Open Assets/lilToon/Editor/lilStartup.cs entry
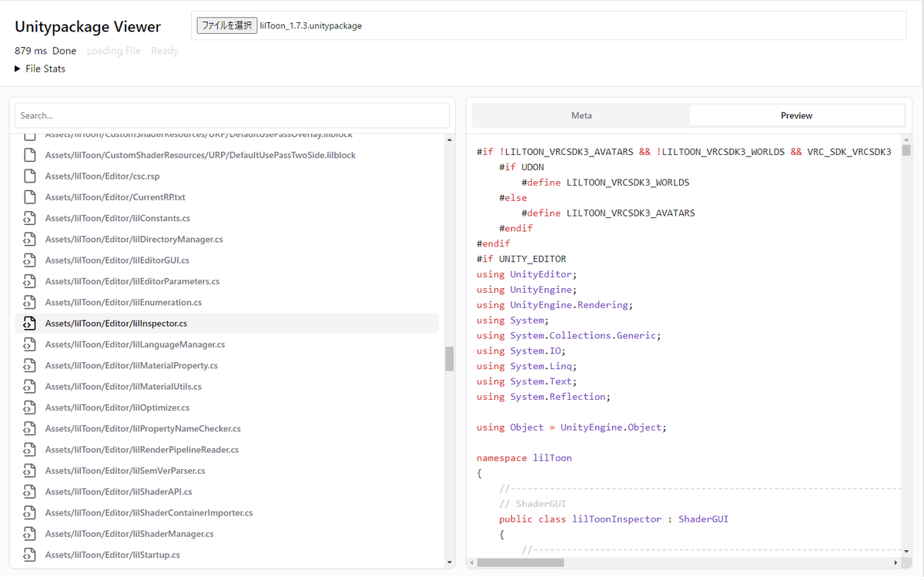Image resolution: width=924 pixels, height=577 pixels. point(226,555)
